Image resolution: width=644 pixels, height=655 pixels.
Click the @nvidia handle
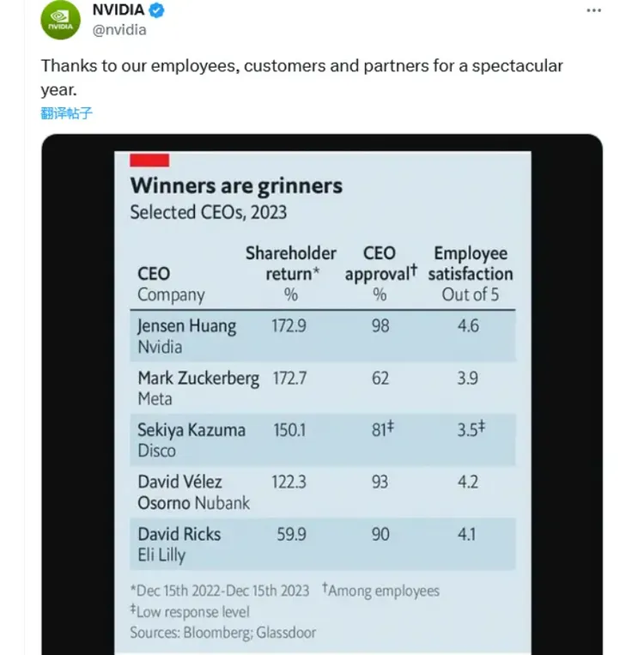(119, 30)
